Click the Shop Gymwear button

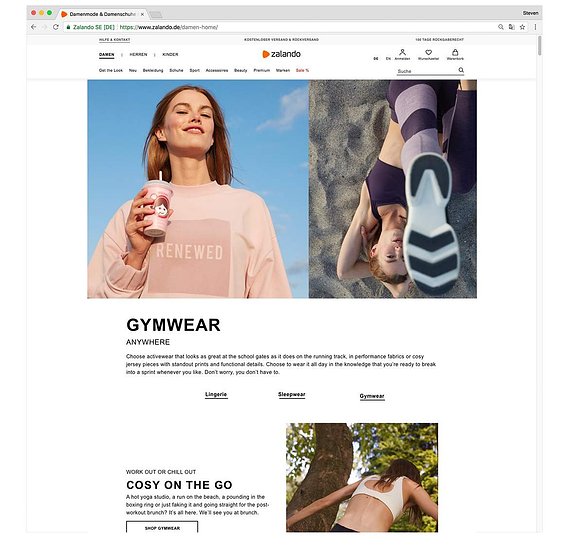tap(162, 527)
